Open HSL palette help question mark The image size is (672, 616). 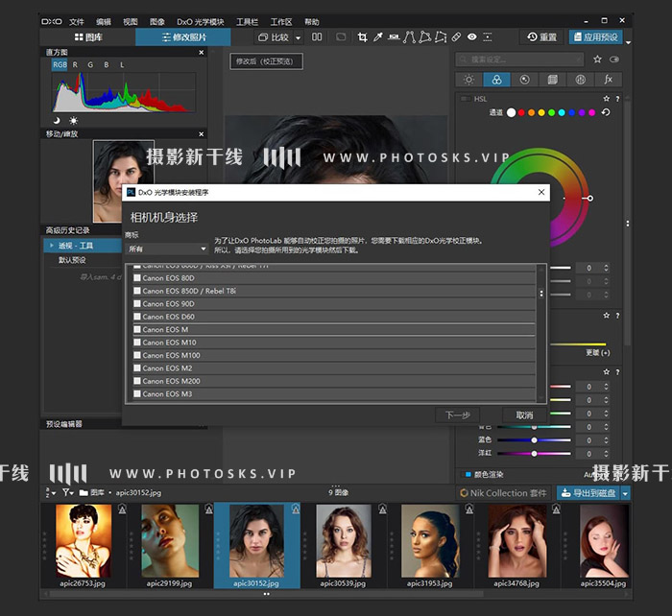(x=617, y=99)
